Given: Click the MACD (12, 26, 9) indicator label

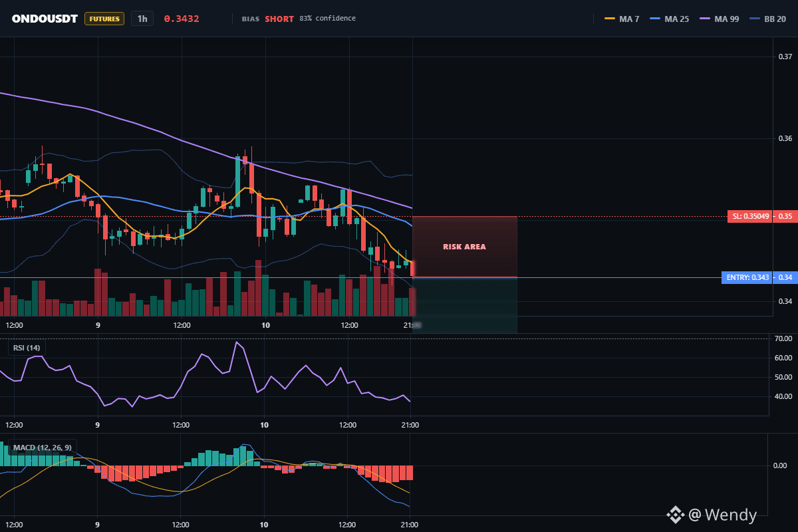Looking at the screenshot, I should click(x=42, y=448).
